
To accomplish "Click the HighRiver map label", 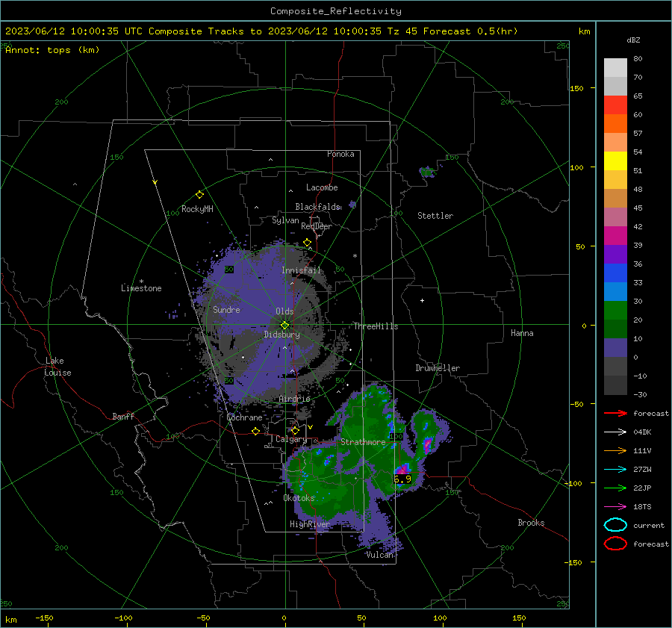I will [310, 524].
